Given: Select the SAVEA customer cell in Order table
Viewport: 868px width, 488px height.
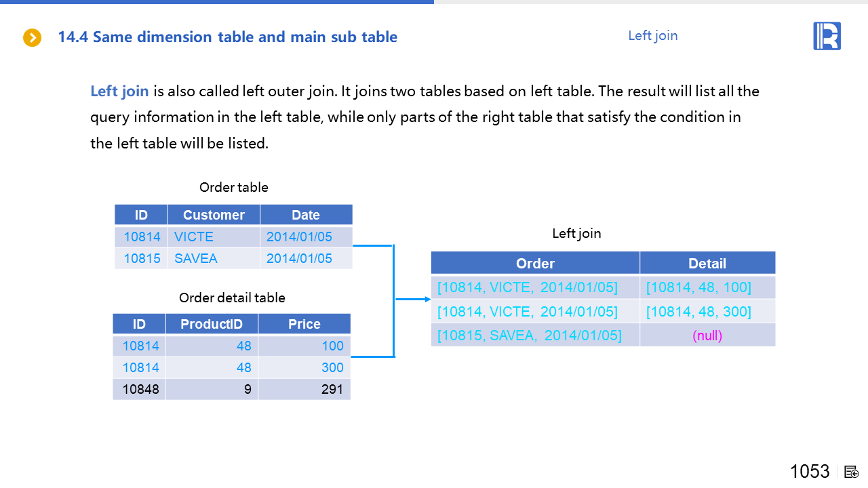Looking at the screenshot, I should click(196, 258).
